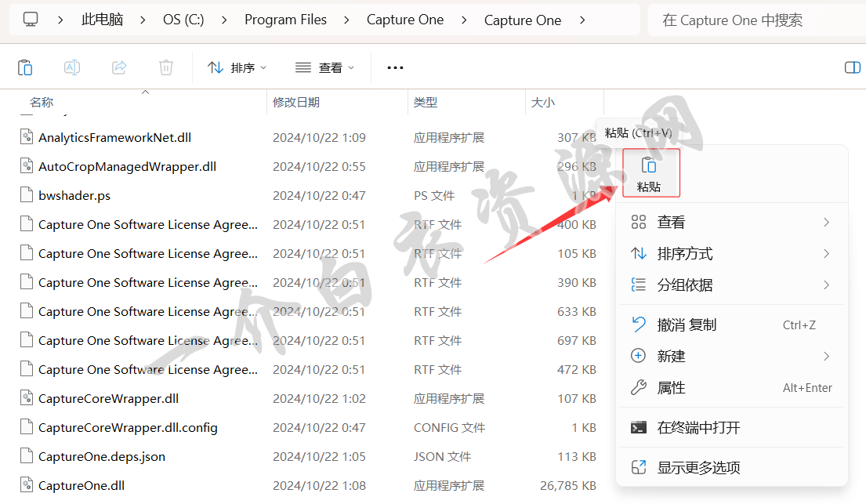Image resolution: width=866 pixels, height=504 pixels.
Task: Click the plus icon beside 新建
Action: pos(639,356)
